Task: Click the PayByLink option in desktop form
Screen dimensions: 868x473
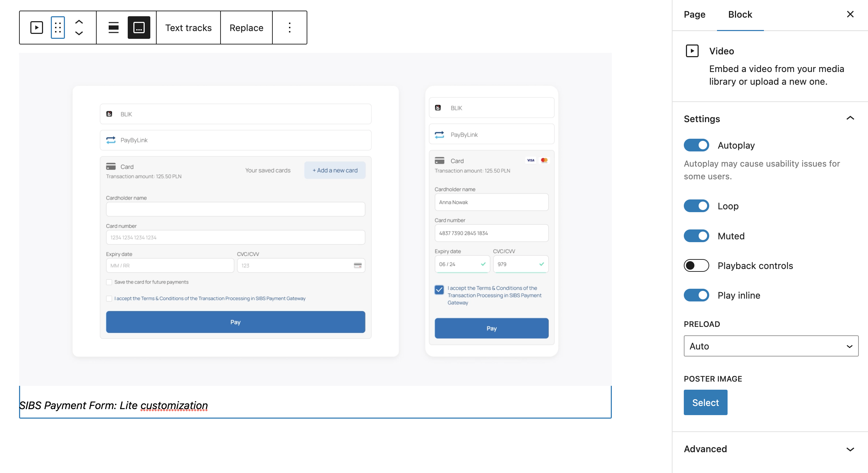Action: tap(236, 140)
